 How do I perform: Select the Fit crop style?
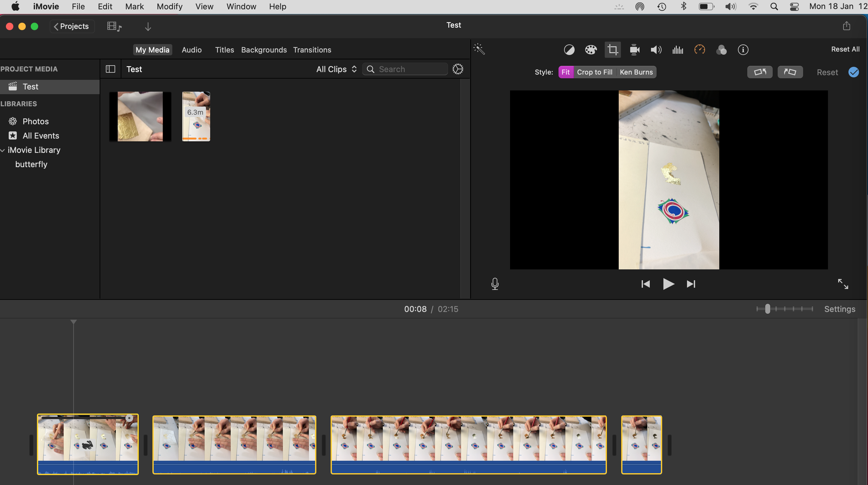coord(565,72)
